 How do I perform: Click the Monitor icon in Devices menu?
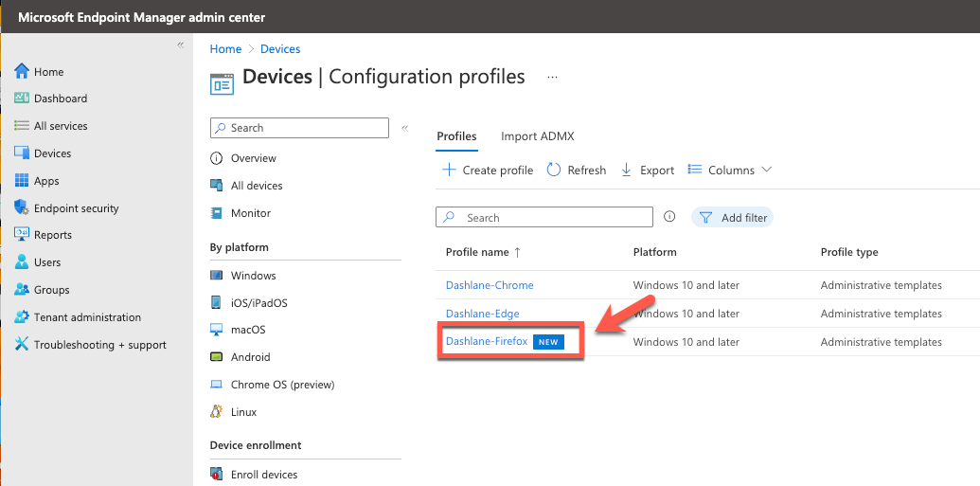[x=216, y=212]
